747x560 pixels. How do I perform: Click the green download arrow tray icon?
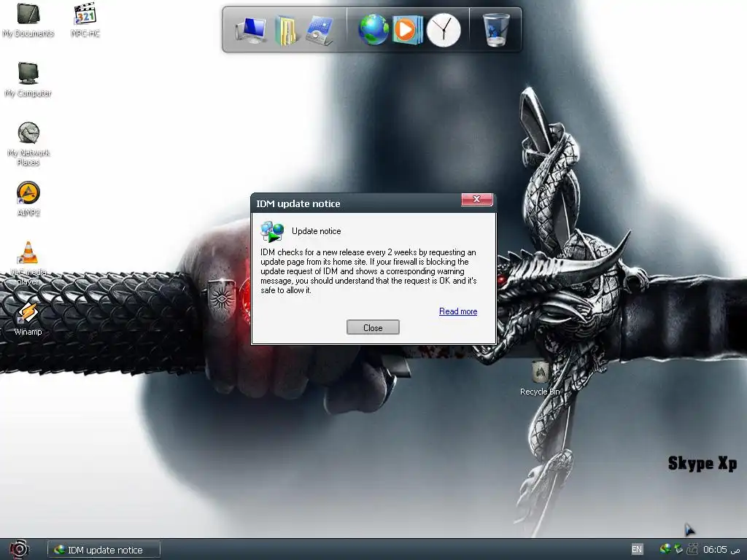678,549
